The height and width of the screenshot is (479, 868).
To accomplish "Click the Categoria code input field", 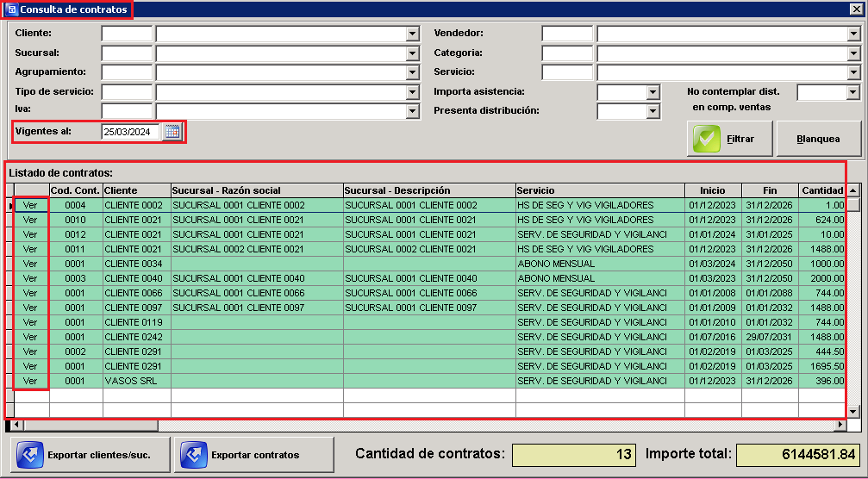I will click(567, 53).
